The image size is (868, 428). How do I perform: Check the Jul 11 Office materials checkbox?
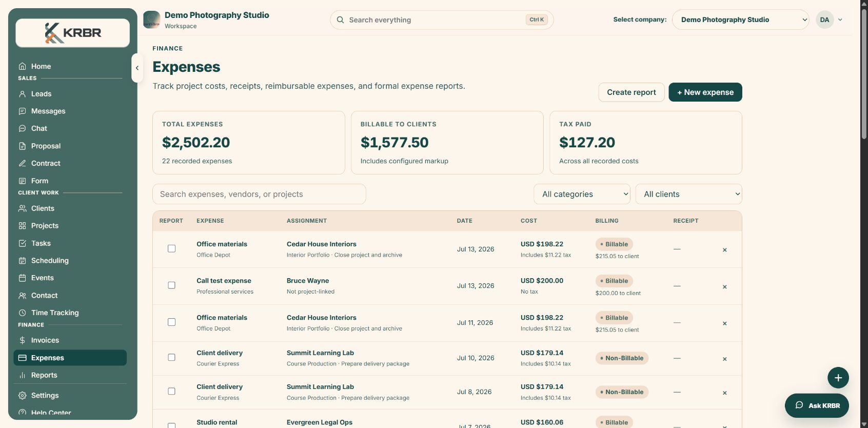pyautogui.click(x=172, y=322)
